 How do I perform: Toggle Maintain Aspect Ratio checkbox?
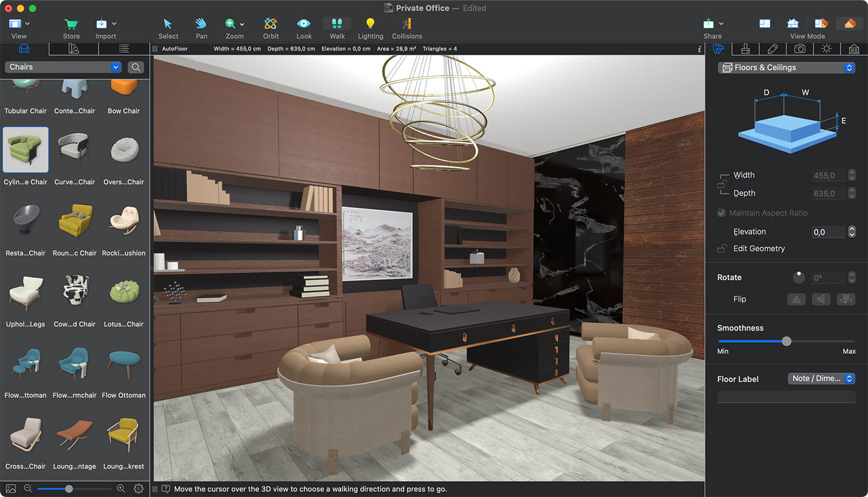tap(721, 213)
